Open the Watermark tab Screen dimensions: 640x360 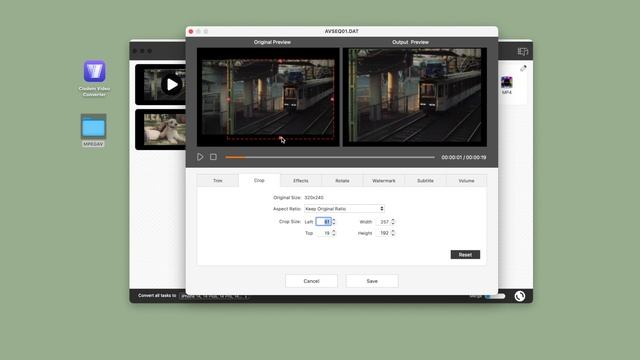point(384,180)
